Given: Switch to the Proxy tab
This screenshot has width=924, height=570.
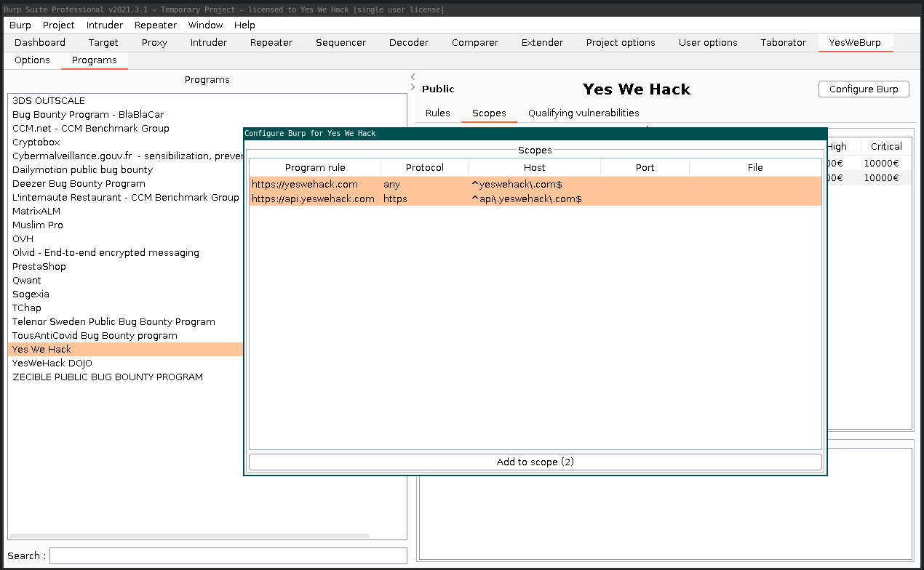Looking at the screenshot, I should (154, 43).
